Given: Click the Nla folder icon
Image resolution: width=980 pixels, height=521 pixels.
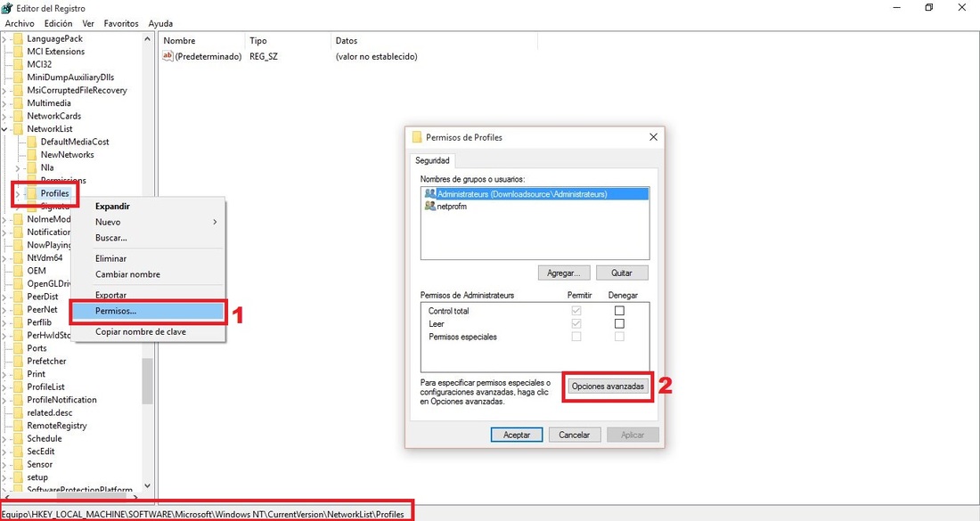Looking at the screenshot, I should [32, 167].
